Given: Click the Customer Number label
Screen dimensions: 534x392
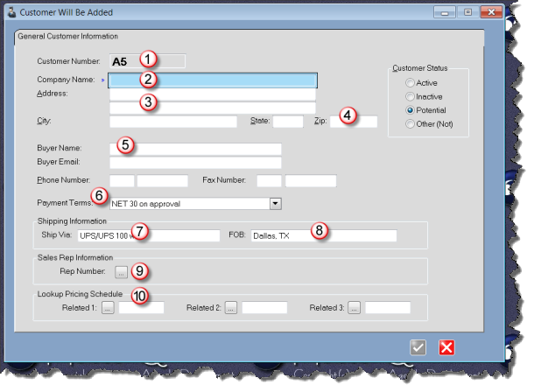Looking at the screenshot, I should pos(69,61).
